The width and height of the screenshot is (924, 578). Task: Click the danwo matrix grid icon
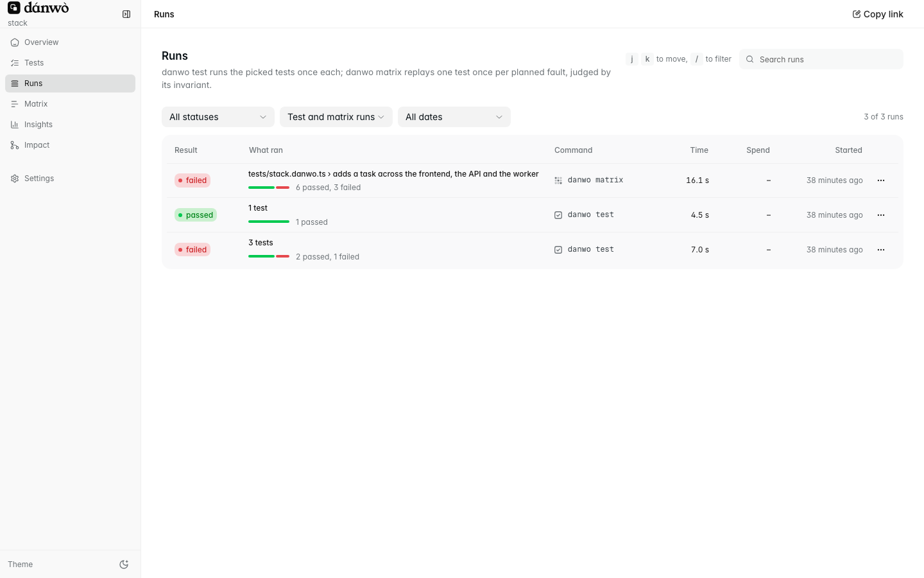click(x=558, y=180)
